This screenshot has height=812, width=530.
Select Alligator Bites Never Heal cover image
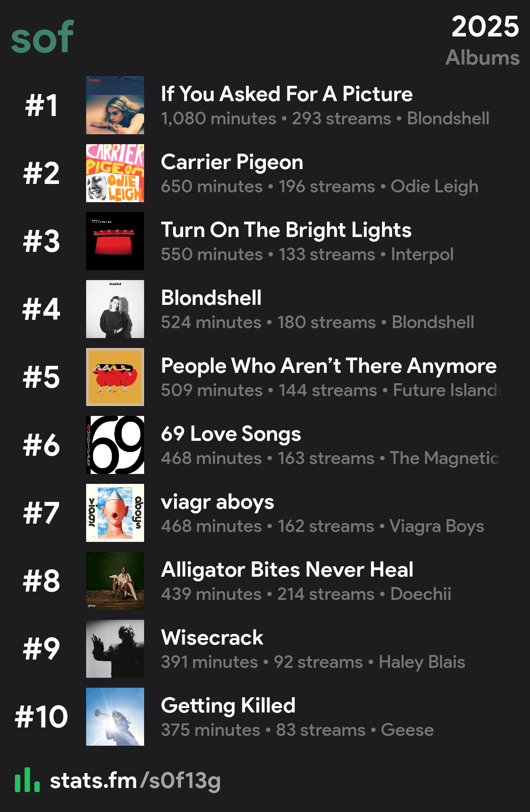[115, 581]
